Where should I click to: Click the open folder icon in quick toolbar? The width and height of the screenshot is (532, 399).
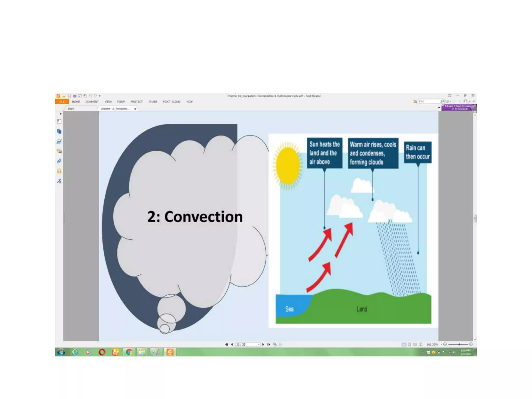click(x=64, y=96)
